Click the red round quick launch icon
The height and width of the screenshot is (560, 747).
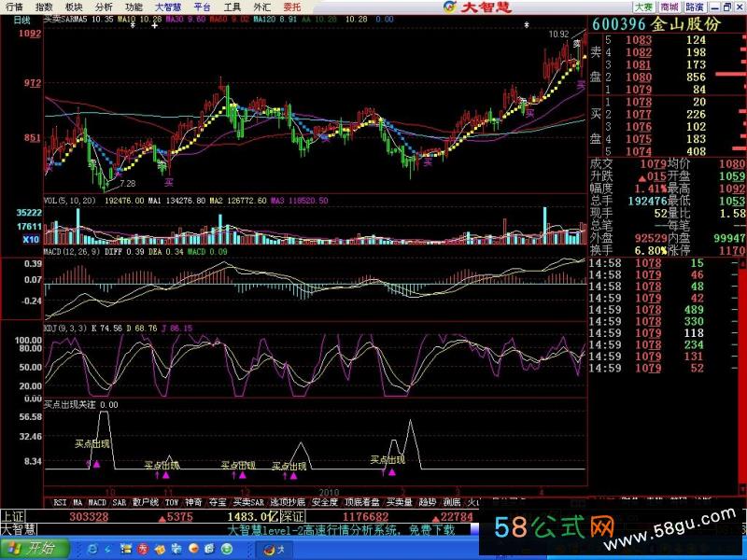coord(143,549)
